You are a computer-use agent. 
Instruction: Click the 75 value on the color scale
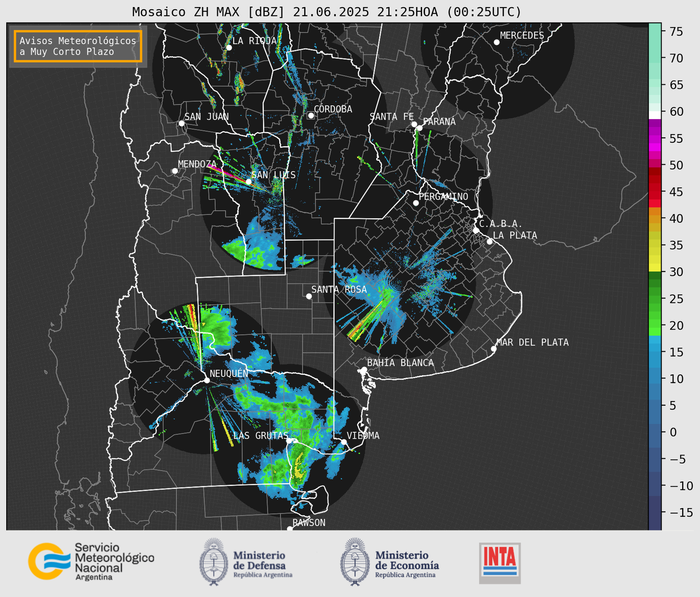coord(676,32)
